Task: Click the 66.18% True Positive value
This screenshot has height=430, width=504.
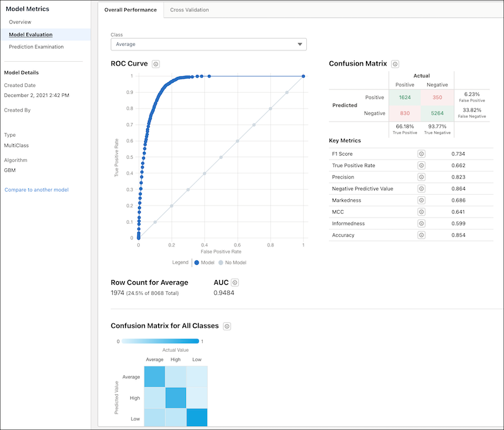Action: 404,126
